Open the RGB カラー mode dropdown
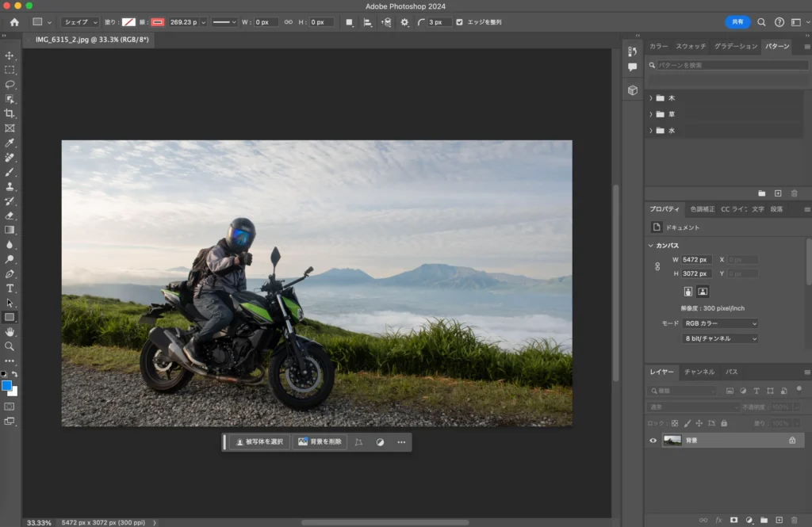The image size is (812, 527). [720, 323]
